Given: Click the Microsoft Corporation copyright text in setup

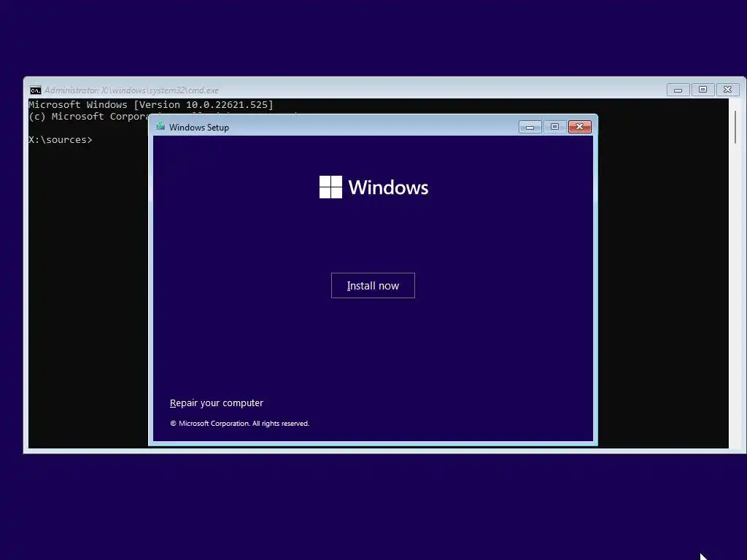Looking at the screenshot, I should 239,424.
